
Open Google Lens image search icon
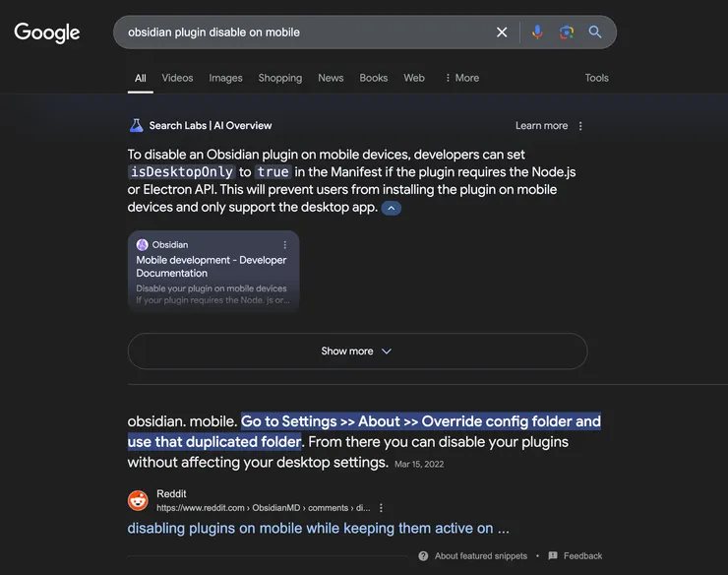(x=566, y=32)
